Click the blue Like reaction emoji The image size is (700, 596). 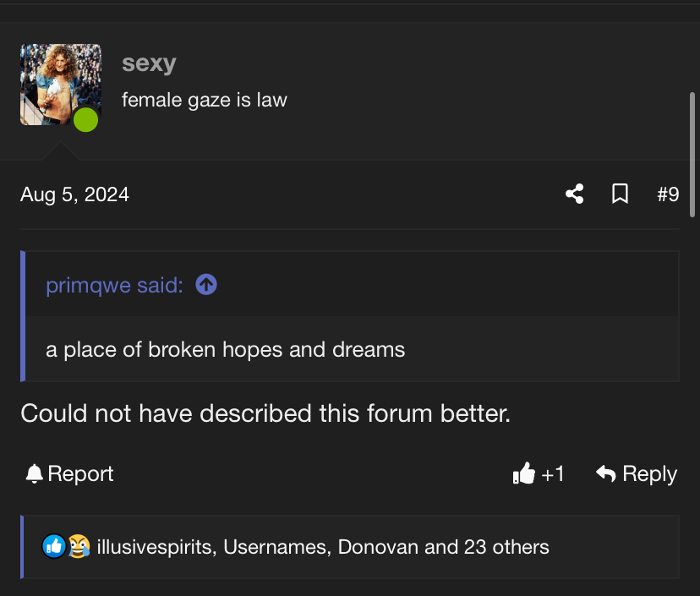[54, 546]
